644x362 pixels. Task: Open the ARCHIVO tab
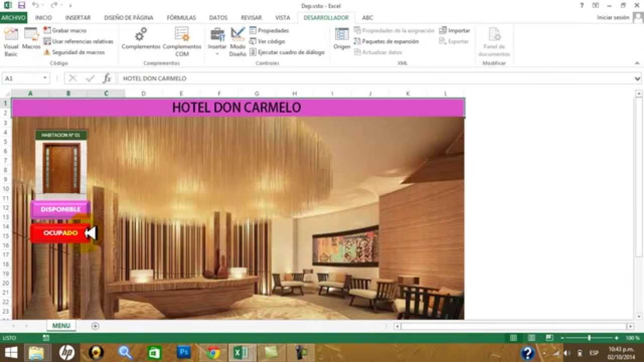[13, 18]
